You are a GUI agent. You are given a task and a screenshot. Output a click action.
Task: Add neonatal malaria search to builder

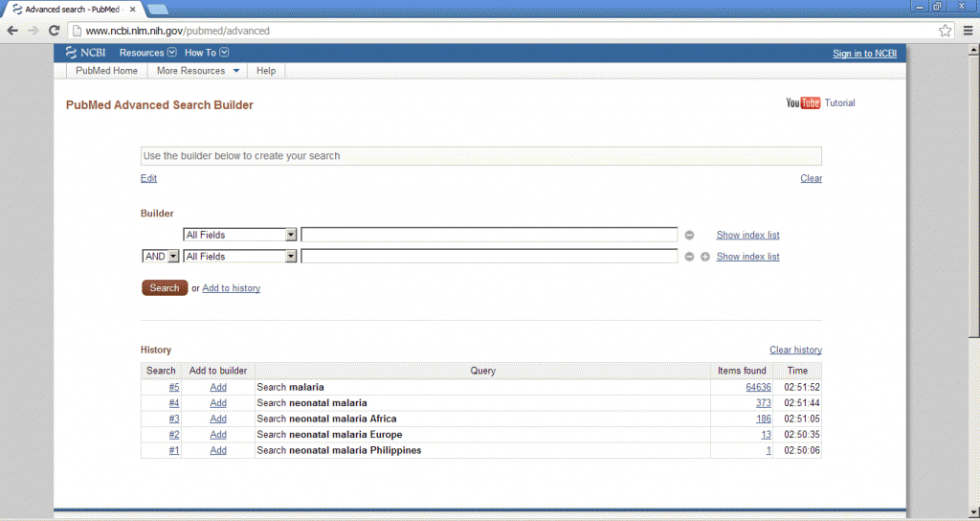(218, 403)
